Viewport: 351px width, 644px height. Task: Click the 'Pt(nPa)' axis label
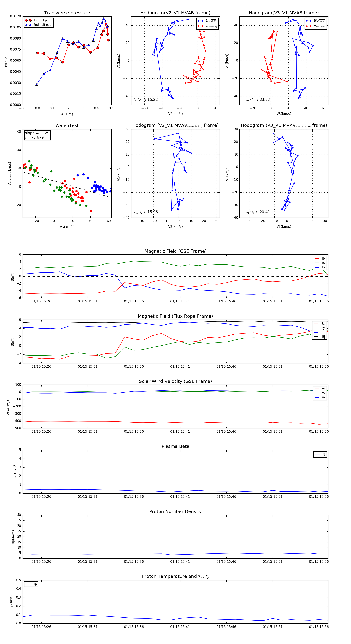pos(6,61)
